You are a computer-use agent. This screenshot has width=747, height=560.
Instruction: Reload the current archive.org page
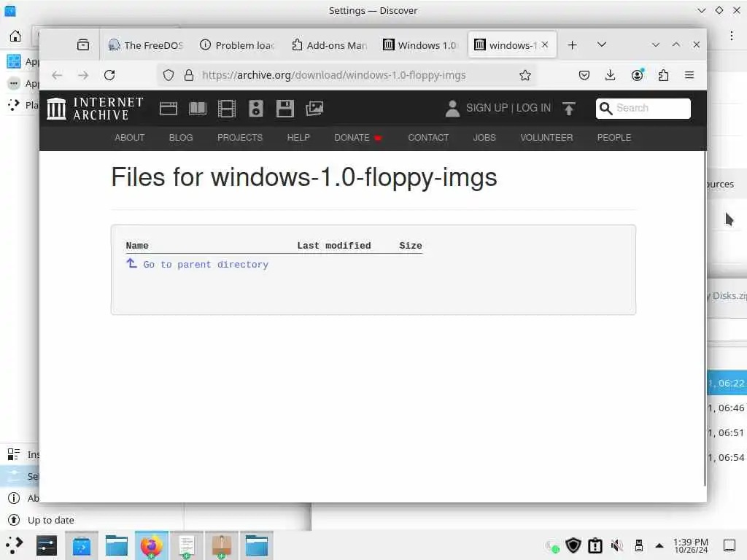coord(109,75)
